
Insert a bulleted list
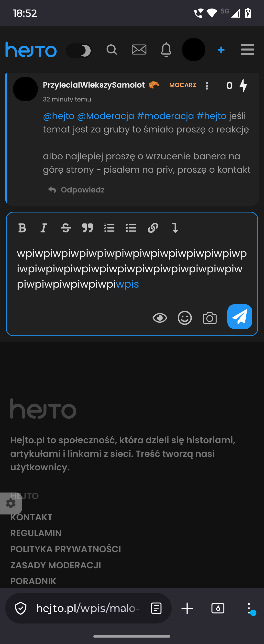click(131, 228)
